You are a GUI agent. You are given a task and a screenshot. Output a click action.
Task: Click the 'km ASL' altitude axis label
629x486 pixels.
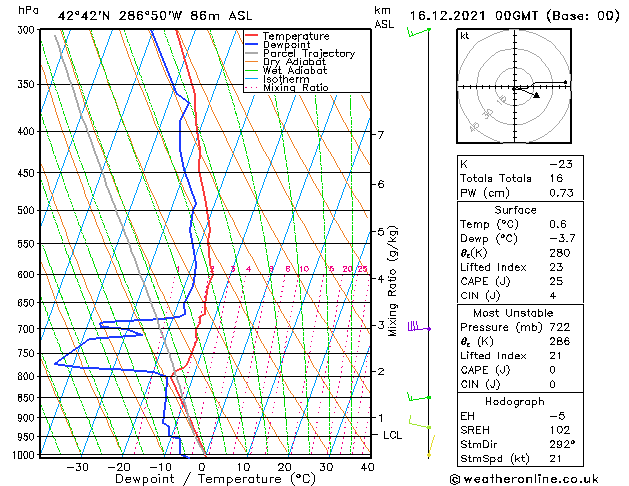pos(384,17)
